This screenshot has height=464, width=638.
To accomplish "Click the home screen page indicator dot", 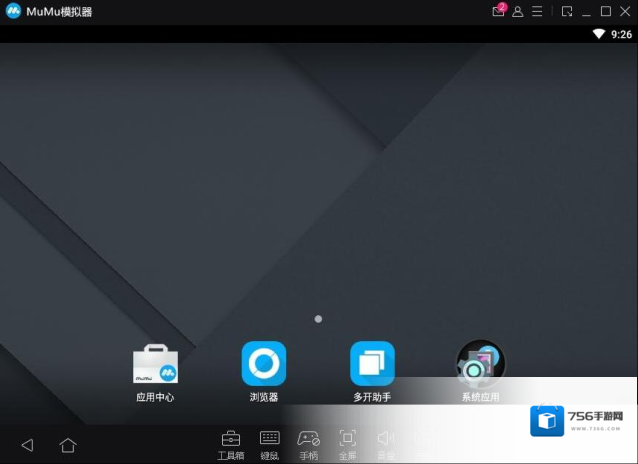I will pyautogui.click(x=318, y=319).
